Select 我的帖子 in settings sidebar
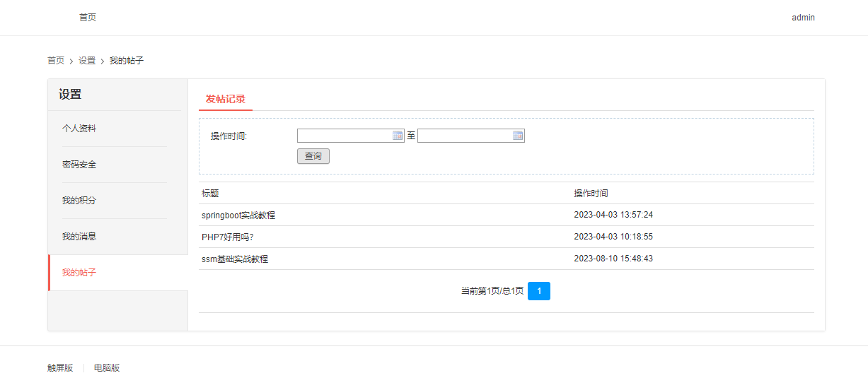The image size is (868, 390). click(79, 273)
